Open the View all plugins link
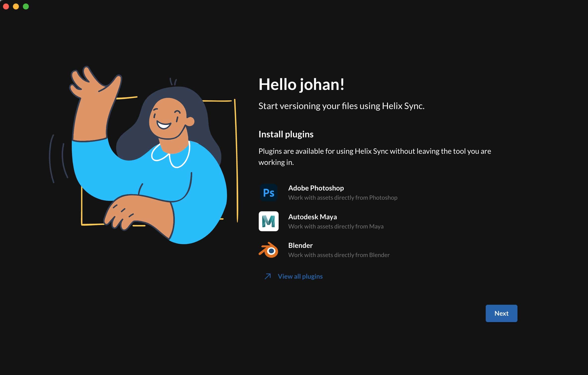This screenshot has height=375, width=588. click(300, 276)
